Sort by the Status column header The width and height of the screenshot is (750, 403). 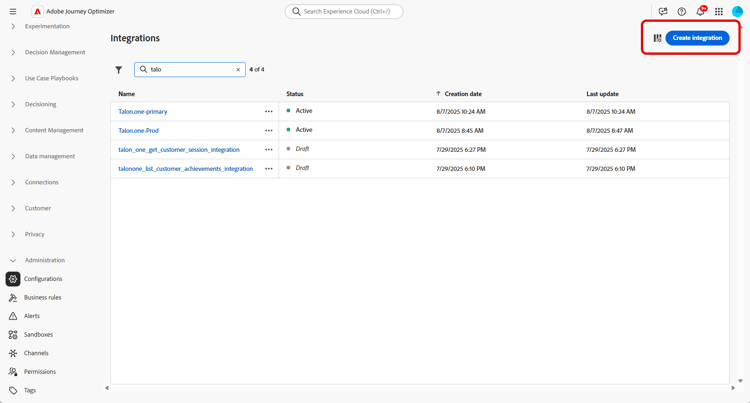tap(295, 94)
